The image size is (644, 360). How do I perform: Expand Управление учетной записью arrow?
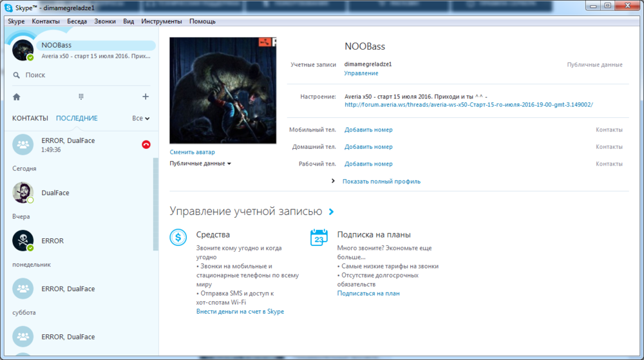coord(331,211)
